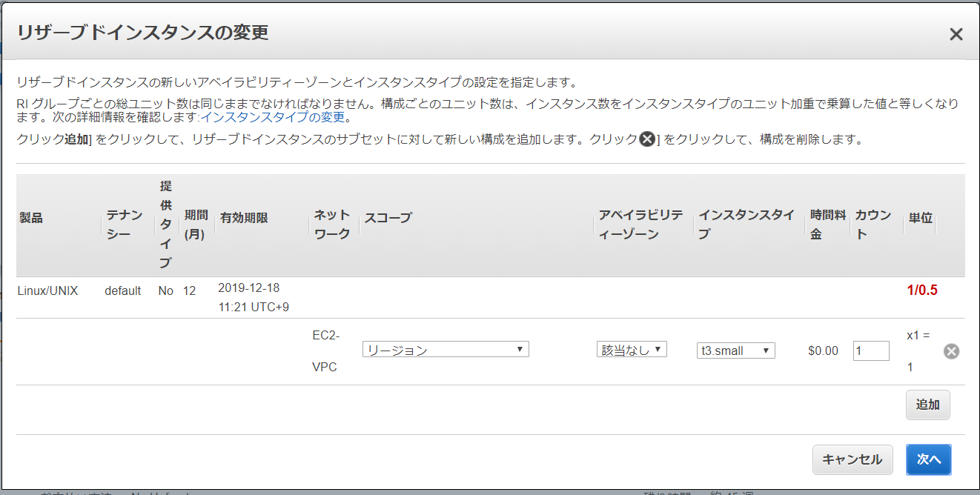Viewport: 980px width, 495px height.
Task: Open the スコープ dropdown showing リージョン
Action: [446, 350]
